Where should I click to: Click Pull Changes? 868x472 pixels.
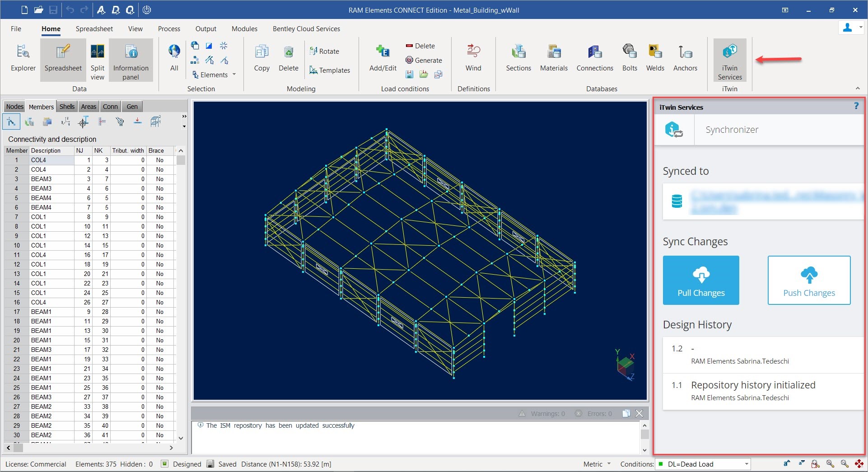[701, 280]
